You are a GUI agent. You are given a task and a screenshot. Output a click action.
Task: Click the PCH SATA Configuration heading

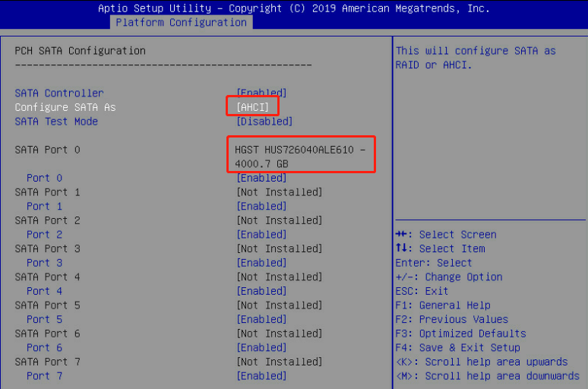[x=81, y=51]
